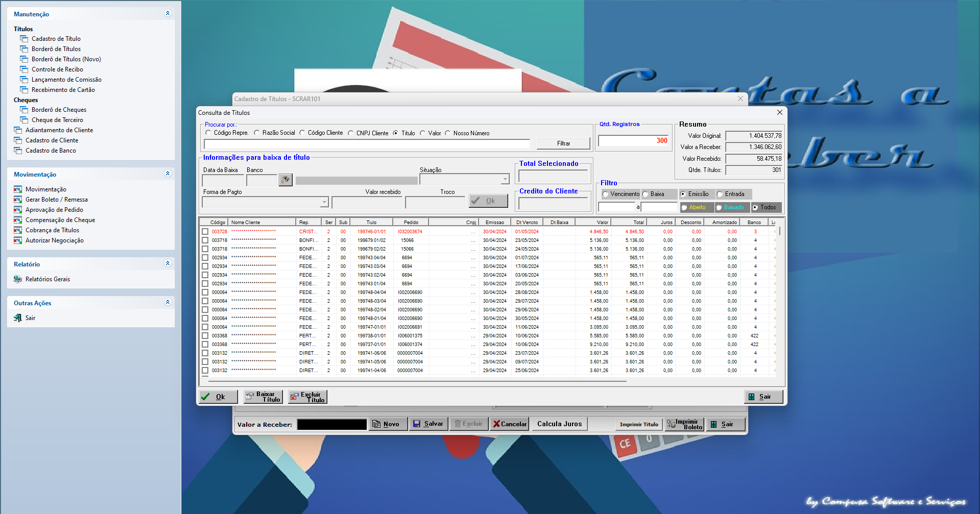Open Autorizar Negociação menu entry
The height and width of the screenshot is (514, 980).
tap(55, 240)
